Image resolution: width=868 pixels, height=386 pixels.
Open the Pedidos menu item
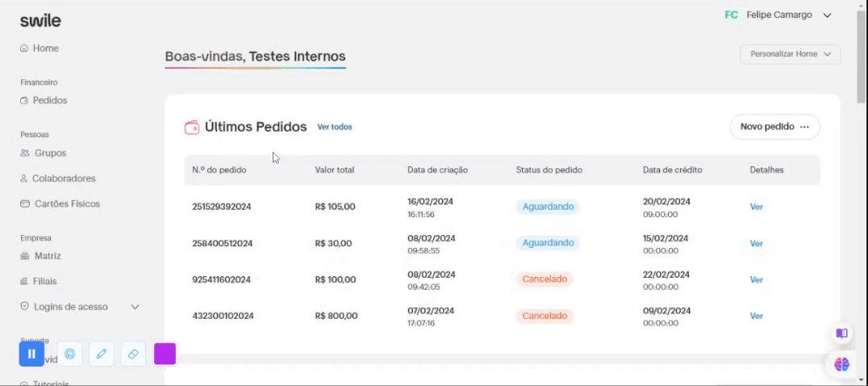44,100
